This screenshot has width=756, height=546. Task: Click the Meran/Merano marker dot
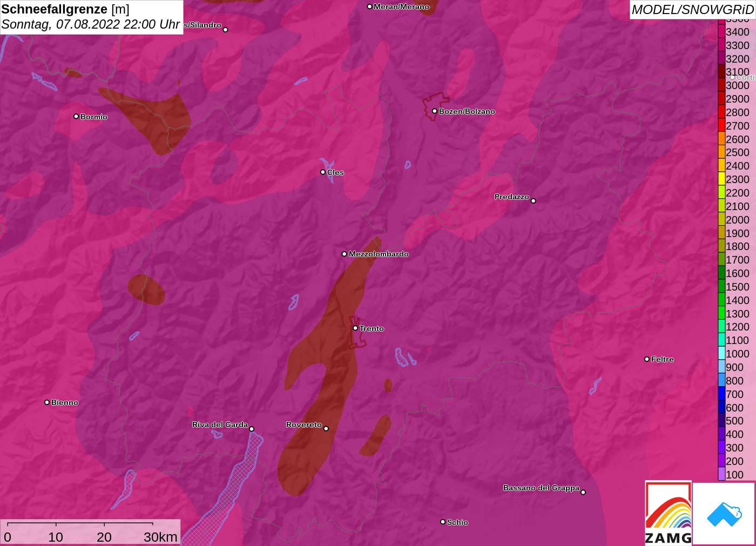[x=369, y=6]
